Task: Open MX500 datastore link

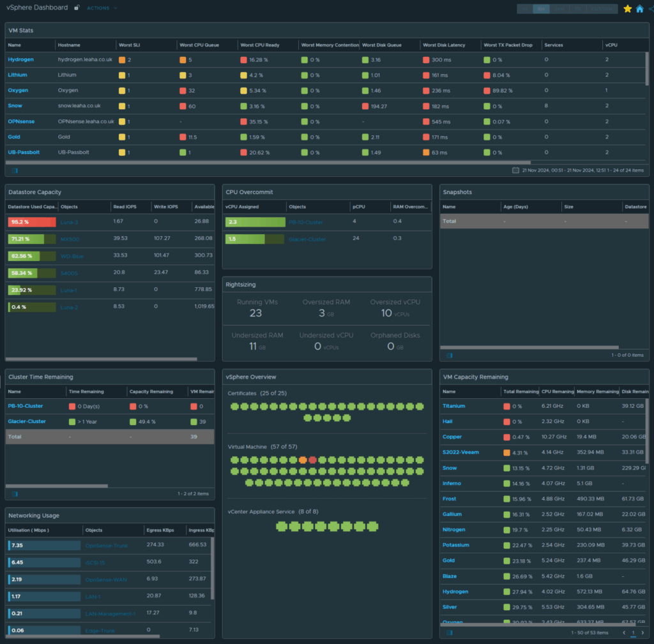Action: [70, 239]
